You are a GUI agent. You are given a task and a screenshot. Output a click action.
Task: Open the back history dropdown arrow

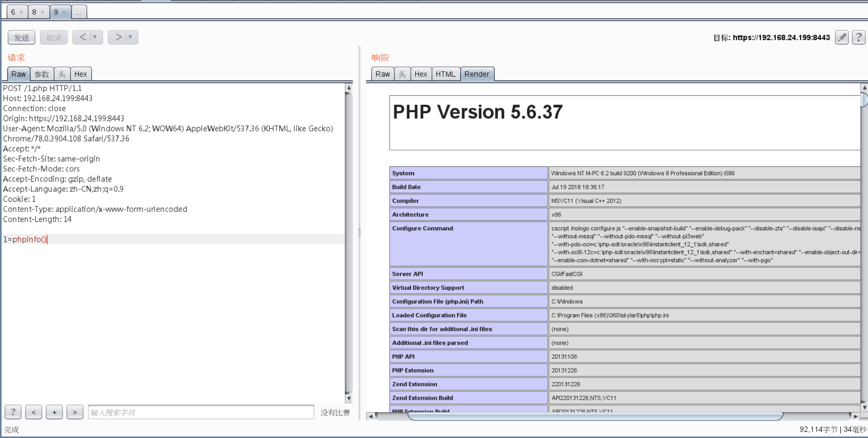(95, 37)
